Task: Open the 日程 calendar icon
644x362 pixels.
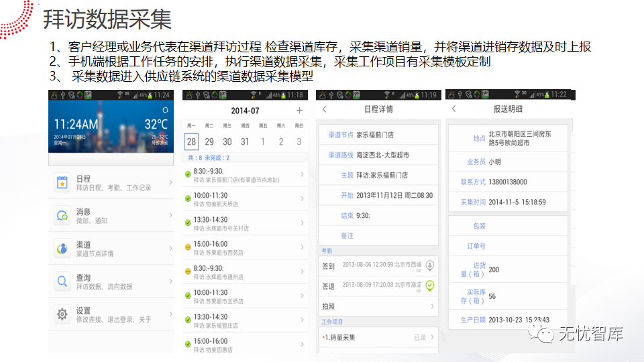Action: tap(62, 182)
